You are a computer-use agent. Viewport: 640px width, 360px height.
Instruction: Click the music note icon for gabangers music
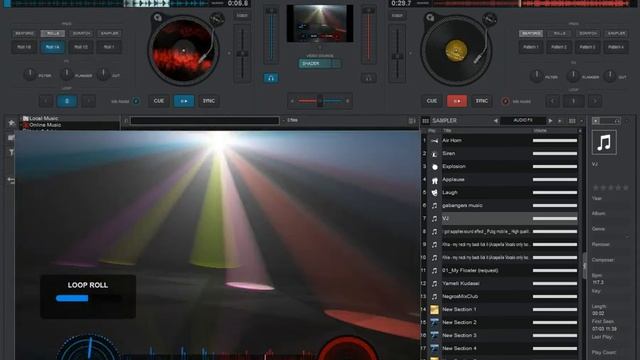[x=435, y=206]
